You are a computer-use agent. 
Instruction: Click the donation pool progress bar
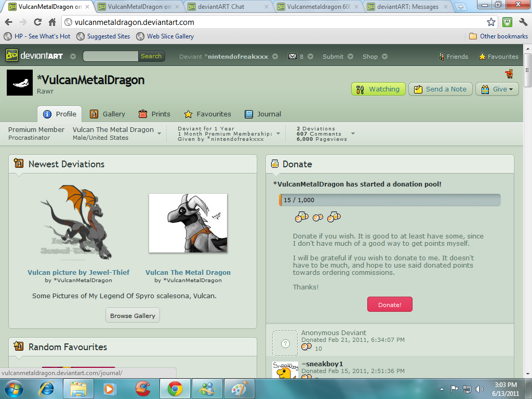pyautogui.click(x=390, y=200)
